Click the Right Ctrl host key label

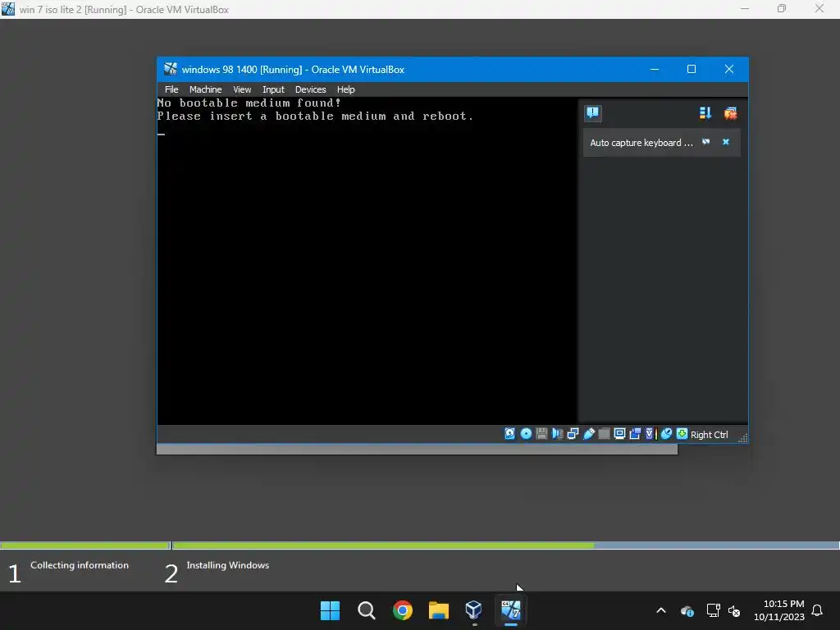709,435
